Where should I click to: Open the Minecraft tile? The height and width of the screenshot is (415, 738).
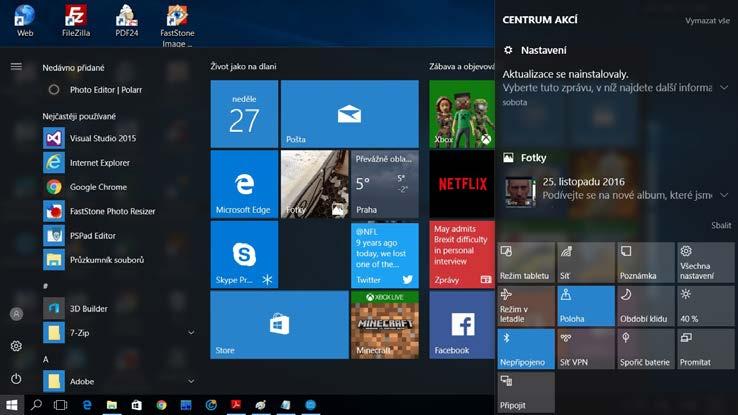click(x=385, y=325)
